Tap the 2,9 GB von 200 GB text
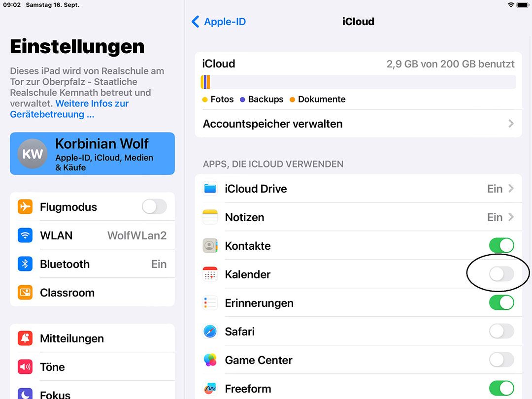This screenshot has height=399, width=532. [450, 64]
